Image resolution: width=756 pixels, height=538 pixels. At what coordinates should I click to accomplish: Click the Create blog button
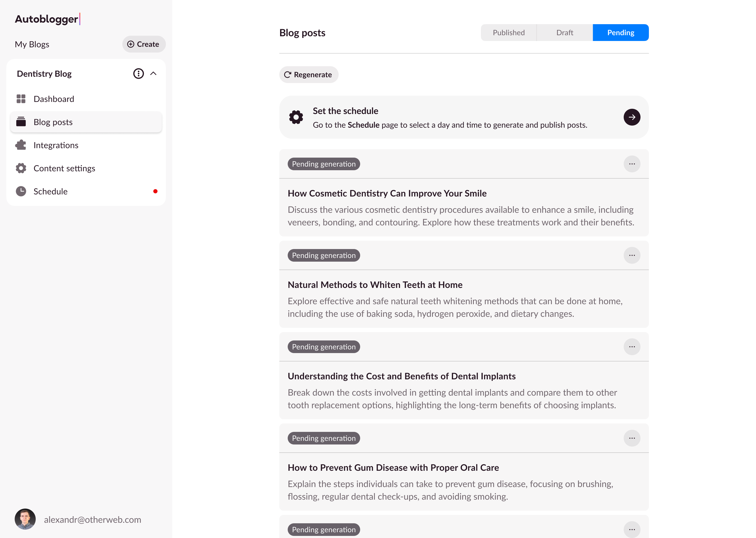(144, 44)
